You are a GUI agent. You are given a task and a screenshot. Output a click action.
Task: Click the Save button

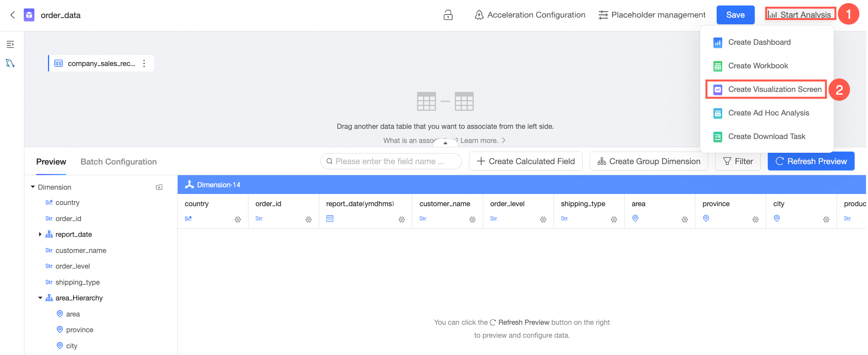(735, 15)
